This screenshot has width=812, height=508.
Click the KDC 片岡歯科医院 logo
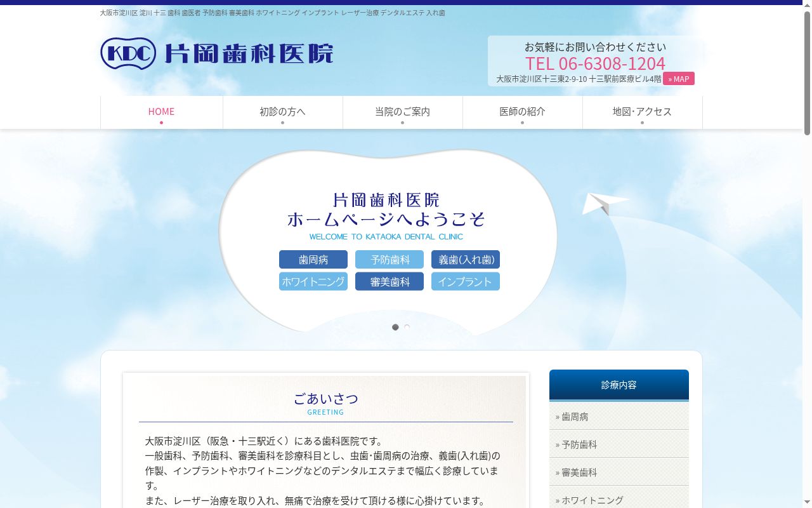coord(217,53)
